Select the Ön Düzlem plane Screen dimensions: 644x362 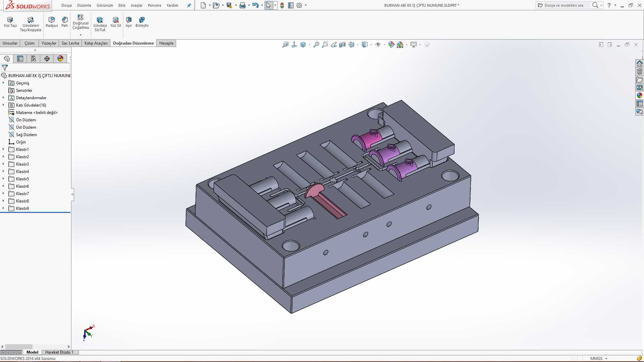(26, 120)
